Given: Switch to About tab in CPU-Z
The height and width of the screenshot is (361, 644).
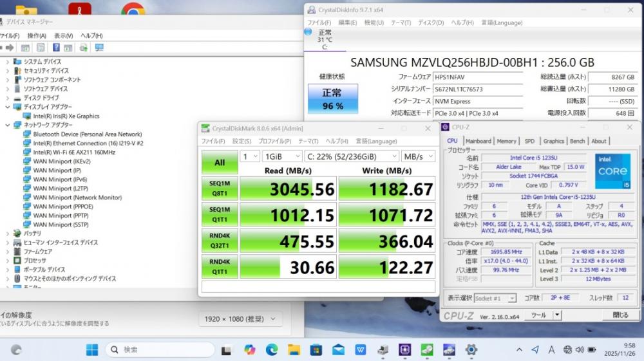Looking at the screenshot, I should tap(599, 141).
